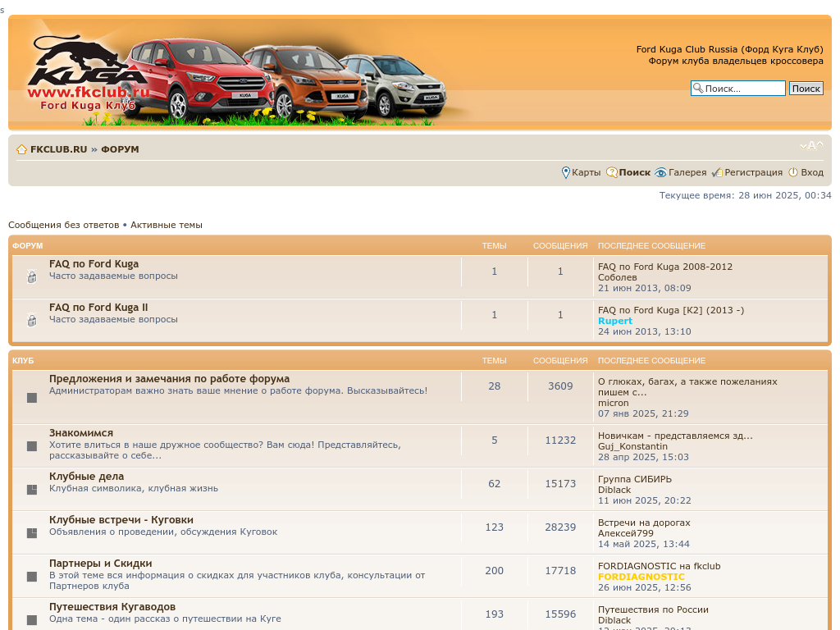
Task: Open Предложения и замечания по работе форума
Action: (169, 379)
